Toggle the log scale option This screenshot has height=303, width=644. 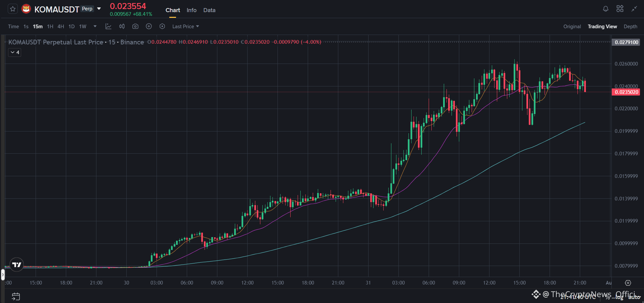coord(619,297)
